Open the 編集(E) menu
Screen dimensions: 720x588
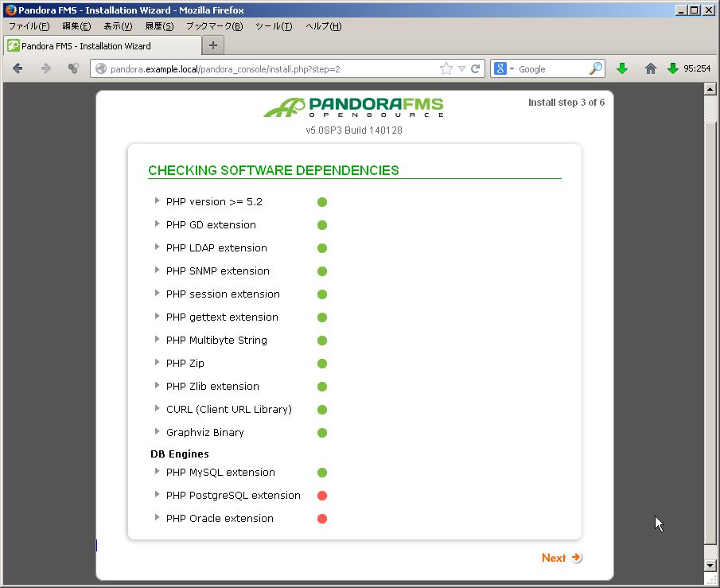76,26
